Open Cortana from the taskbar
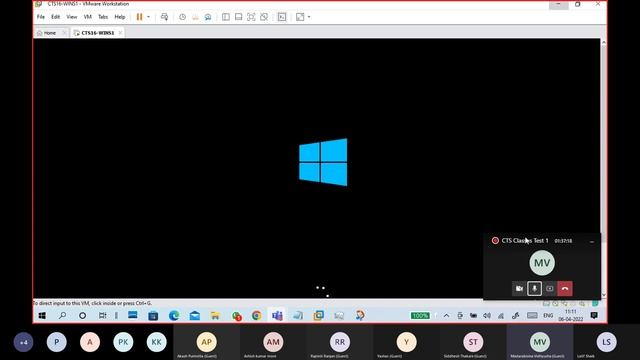The image size is (640, 360). [x=82, y=315]
